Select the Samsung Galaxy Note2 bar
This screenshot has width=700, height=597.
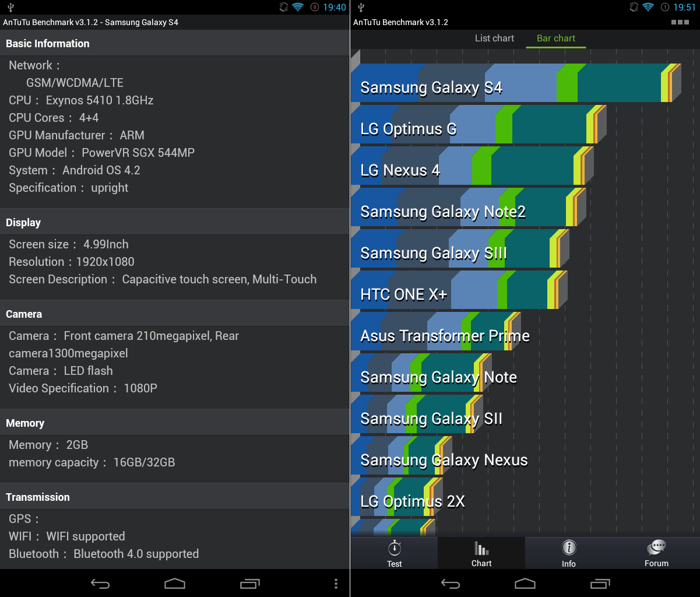[469, 208]
